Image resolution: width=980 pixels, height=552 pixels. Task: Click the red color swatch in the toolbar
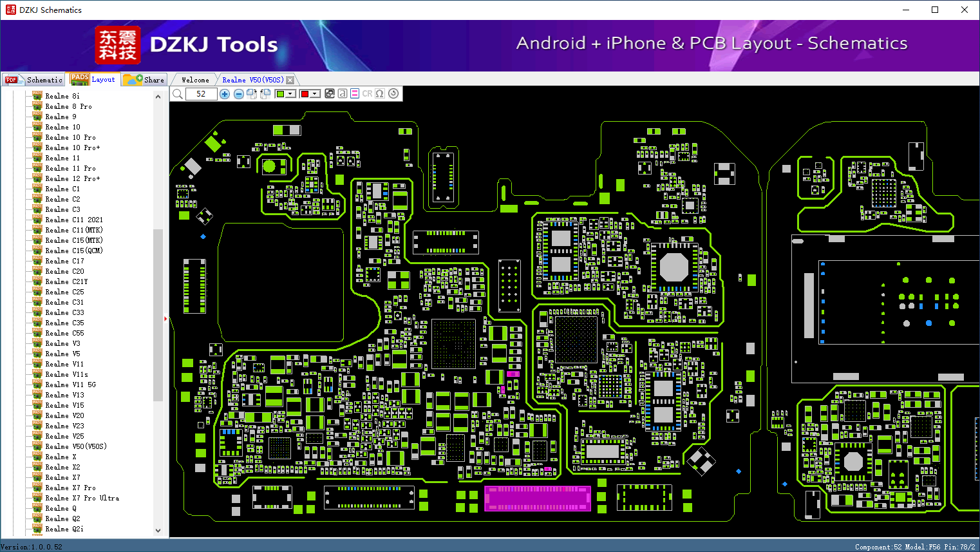tap(305, 94)
